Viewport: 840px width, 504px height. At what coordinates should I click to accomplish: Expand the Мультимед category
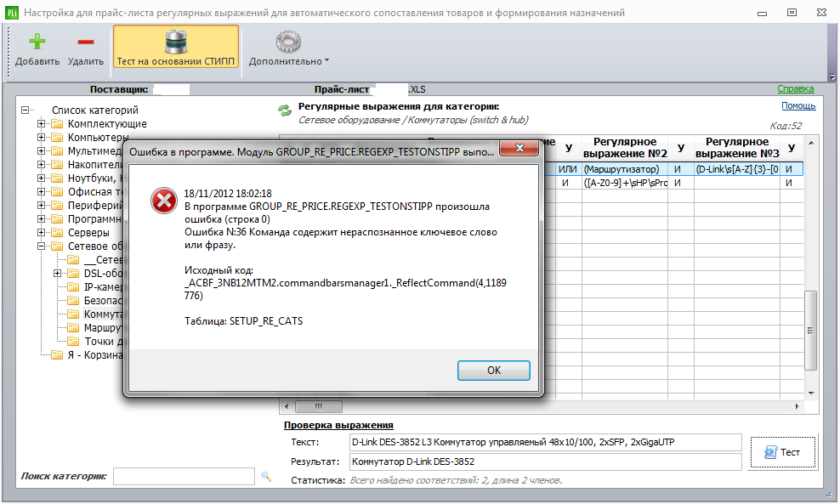click(42, 150)
